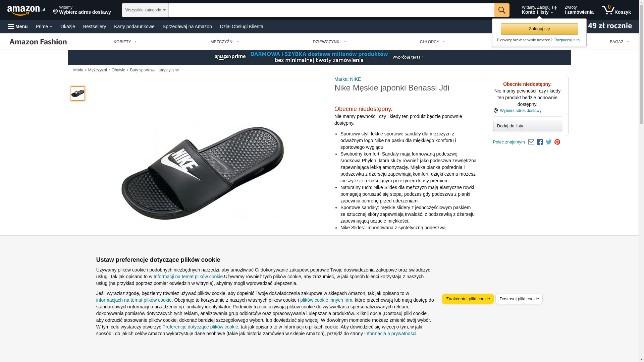This screenshot has width=644, height=362.
Task: Share product on Twitter icon
Action: point(549,142)
